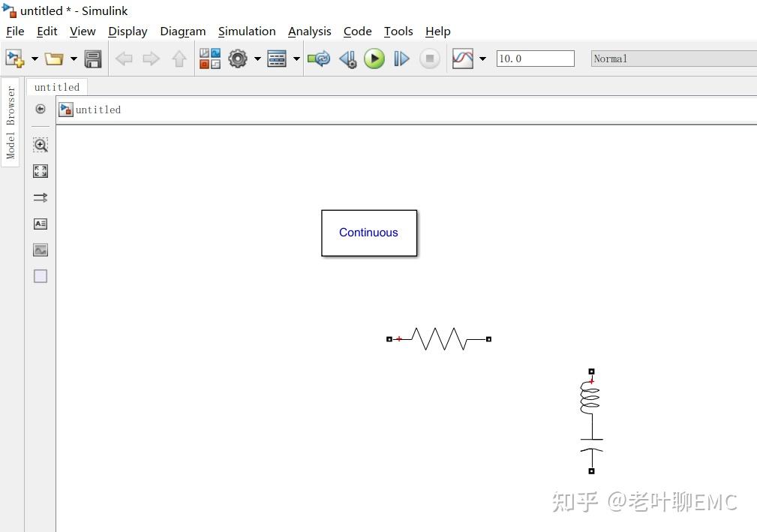The height and width of the screenshot is (532, 757).
Task: Select the untitled model tab
Action: (57, 87)
